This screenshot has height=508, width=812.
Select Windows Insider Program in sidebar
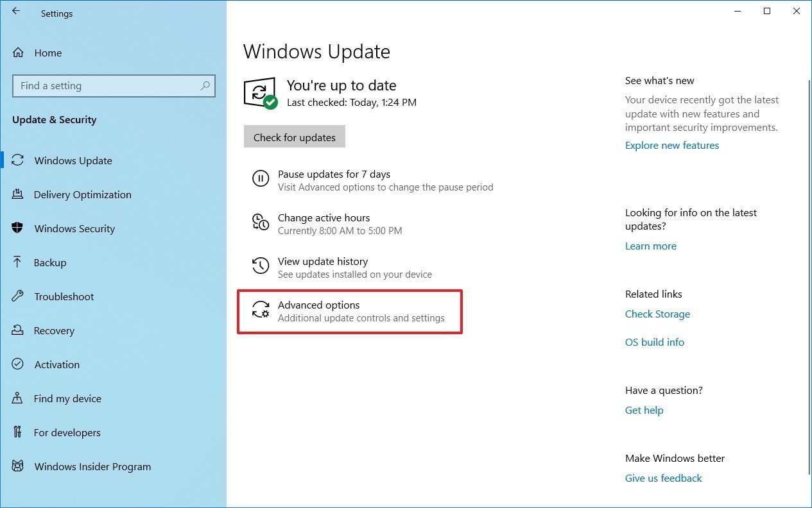click(92, 466)
